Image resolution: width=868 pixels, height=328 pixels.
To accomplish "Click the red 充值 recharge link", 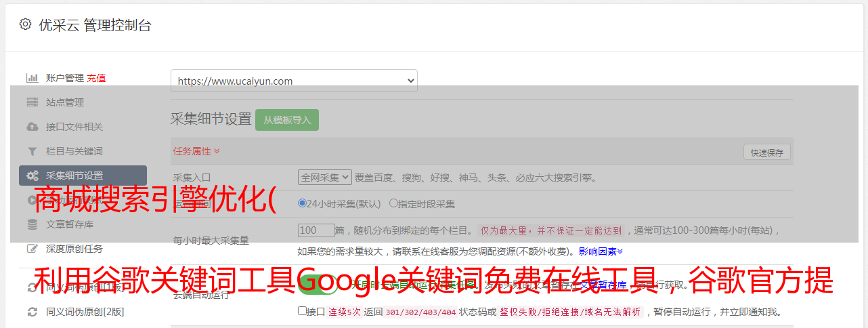I will pyautogui.click(x=96, y=78).
